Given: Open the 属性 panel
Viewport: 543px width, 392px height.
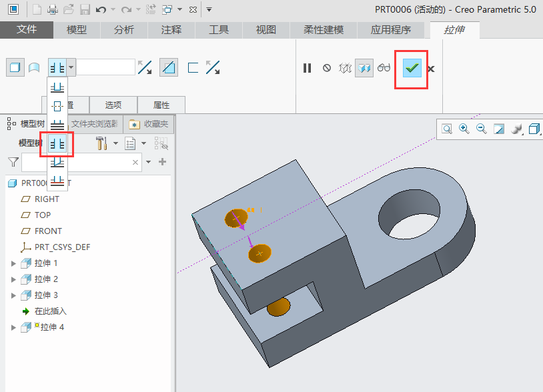Looking at the screenshot, I should (161, 105).
